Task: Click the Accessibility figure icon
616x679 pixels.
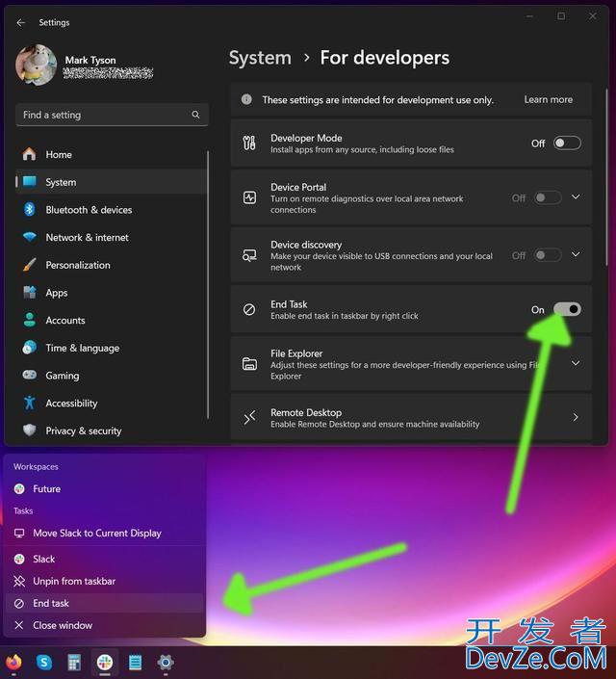Action: (29, 403)
